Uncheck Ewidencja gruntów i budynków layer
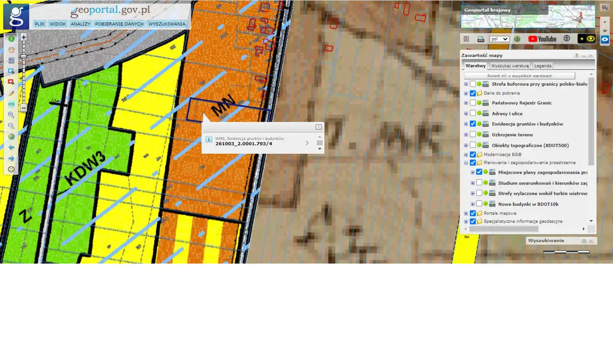Screen dimensions: 613x364 pos(473,124)
